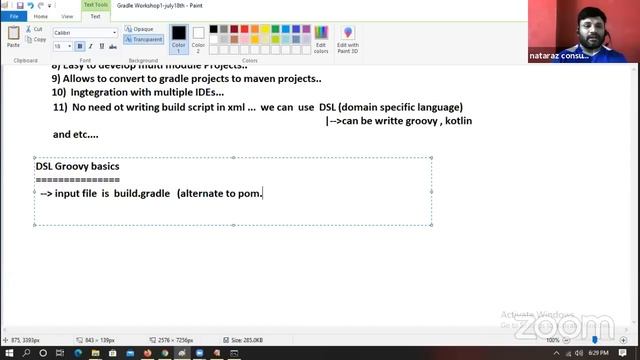Image resolution: width=640 pixels, height=360 pixels.
Task: Click the 6:29 PM taskbar clock
Action: pos(599,353)
